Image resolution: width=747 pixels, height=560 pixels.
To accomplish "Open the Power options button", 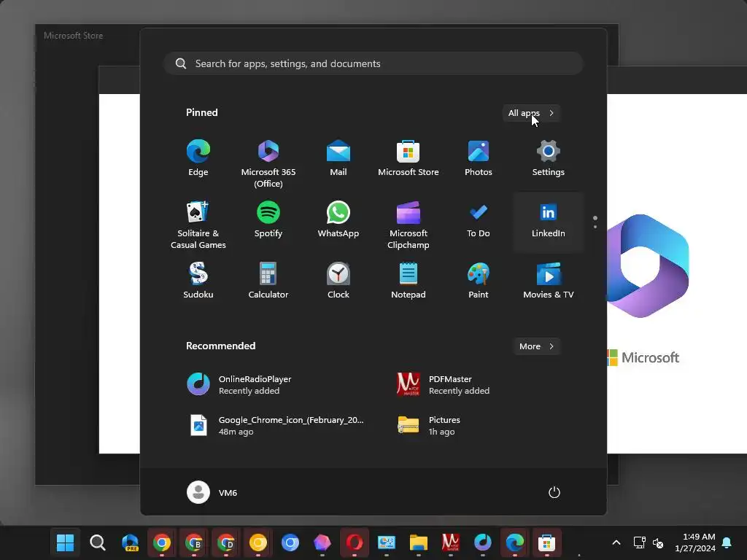I will pos(554,492).
